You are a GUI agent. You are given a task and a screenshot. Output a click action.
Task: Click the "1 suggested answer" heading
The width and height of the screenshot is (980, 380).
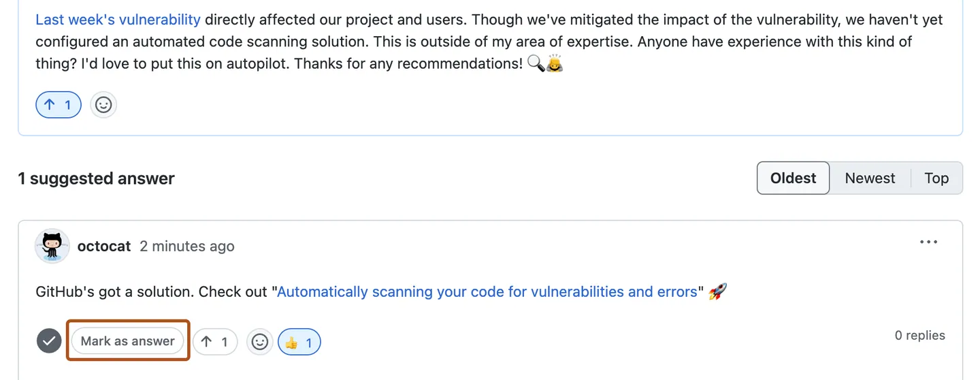pyautogui.click(x=96, y=178)
